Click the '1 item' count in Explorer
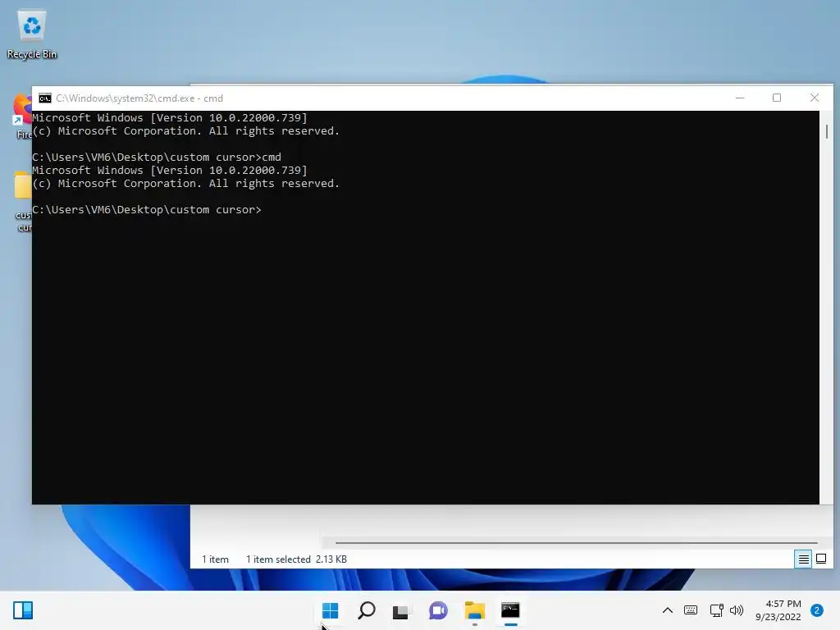Screen dimensions: 840x630 click(x=216, y=559)
